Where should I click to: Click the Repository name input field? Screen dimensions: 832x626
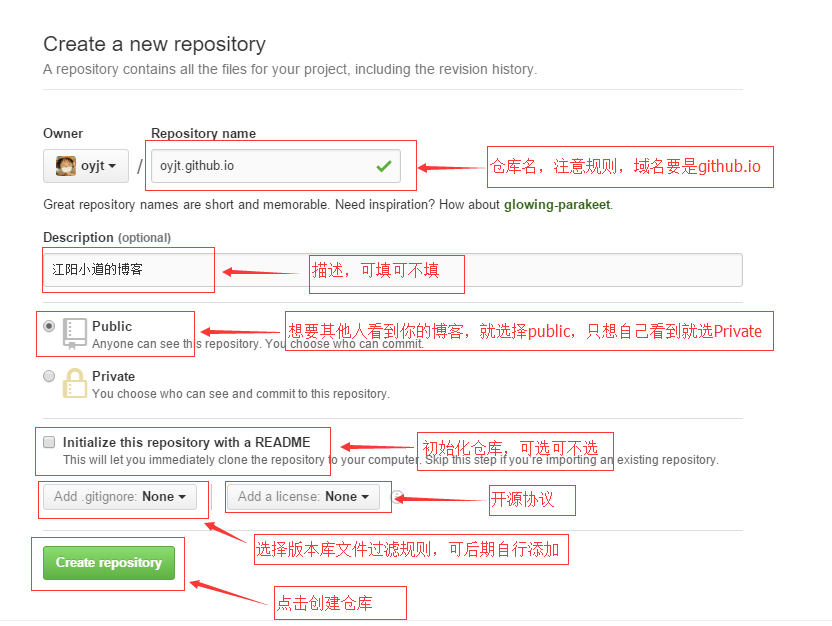[275, 166]
